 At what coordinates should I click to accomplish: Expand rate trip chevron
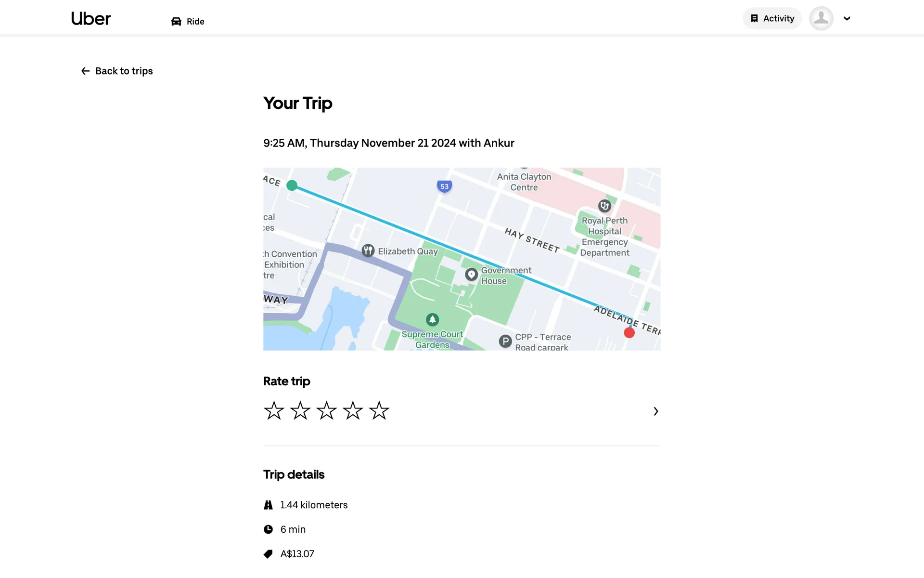coord(655,411)
